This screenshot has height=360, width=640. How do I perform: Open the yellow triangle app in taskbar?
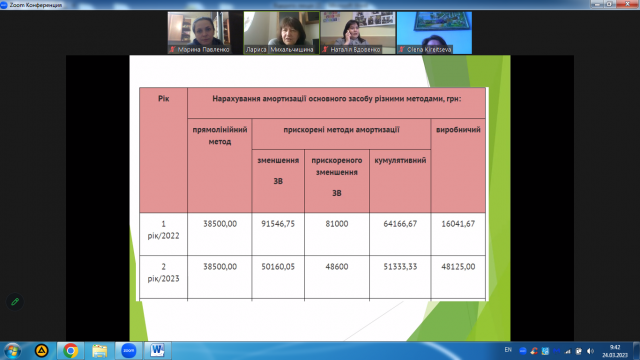pyautogui.click(x=41, y=351)
